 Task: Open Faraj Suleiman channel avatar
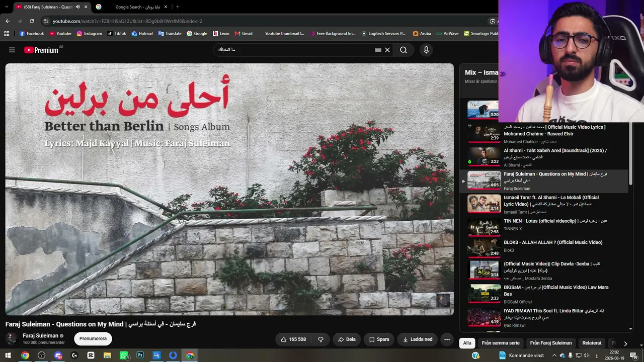(12, 338)
